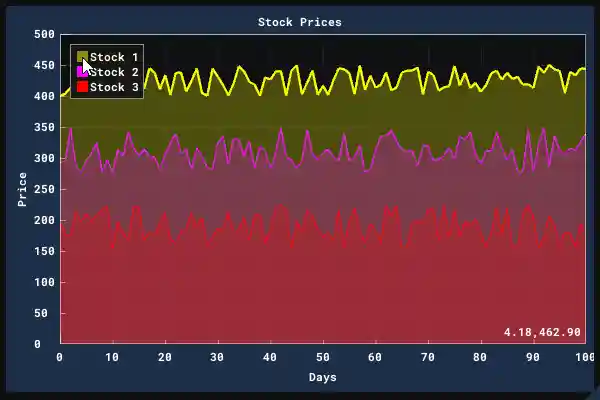Toggle the Stock 2 legend label
Screen dimensions: 600x400
[x=114, y=72]
